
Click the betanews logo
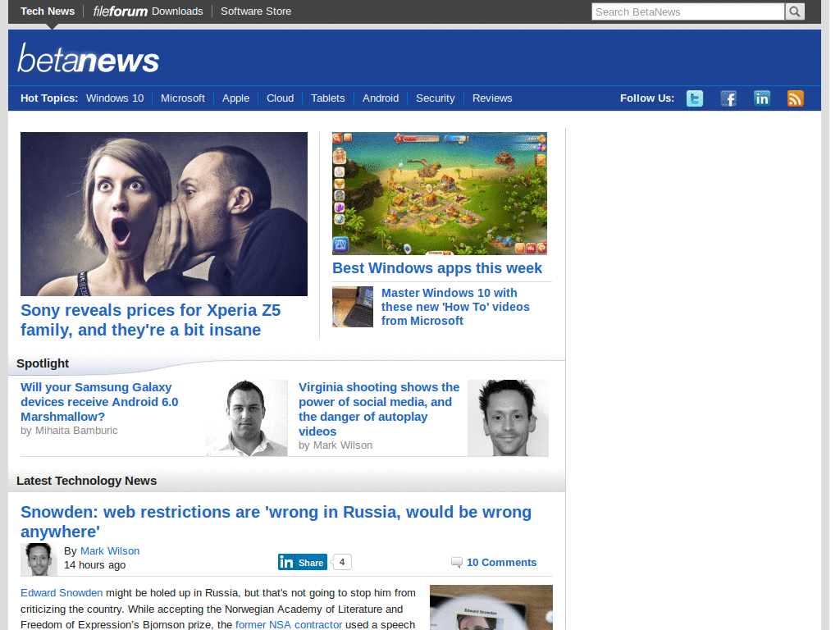click(x=89, y=58)
